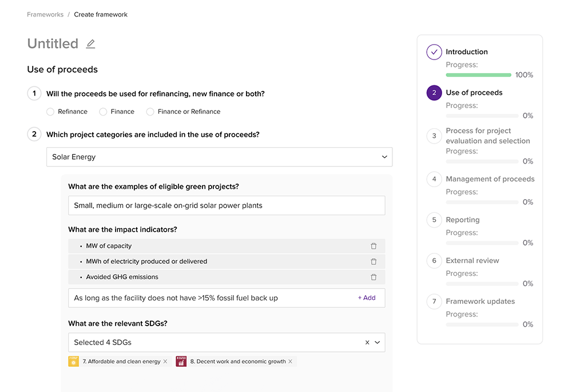Click the Frameworks breadcrumb link

click(x=45, y=14)
